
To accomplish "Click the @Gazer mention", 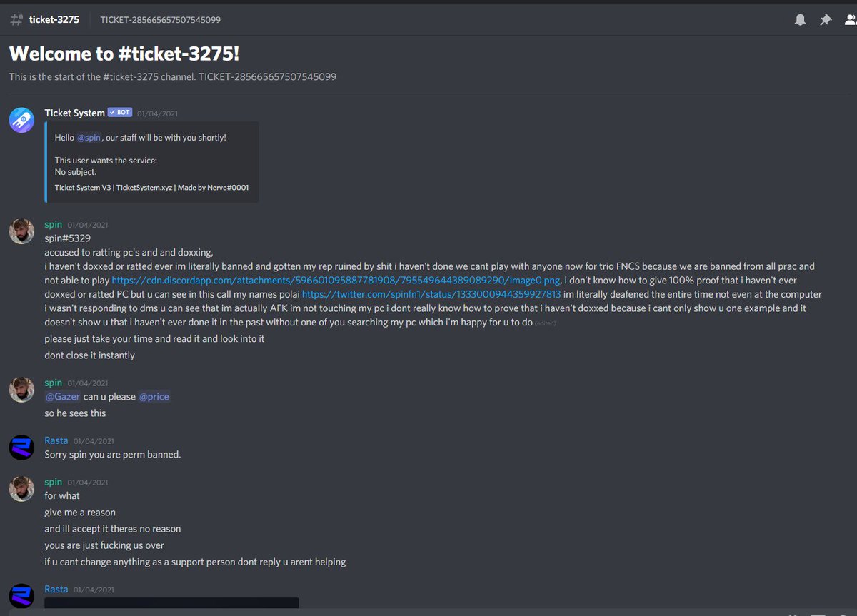I will pos(62,397).
